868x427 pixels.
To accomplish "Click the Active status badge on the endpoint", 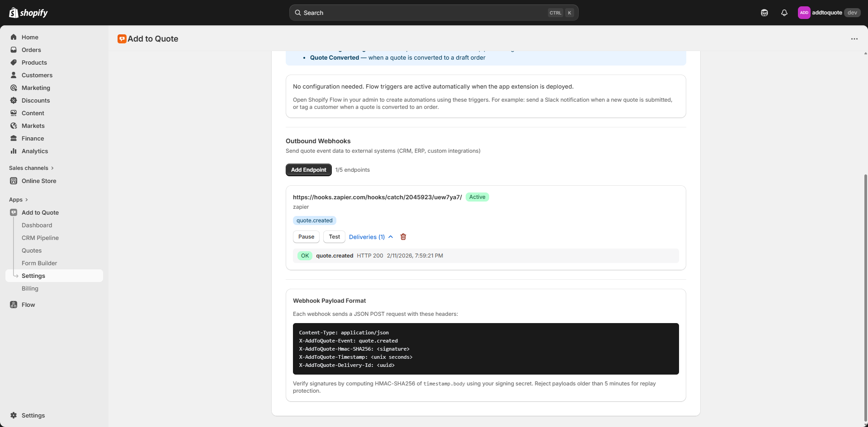I will coord(477,197).
